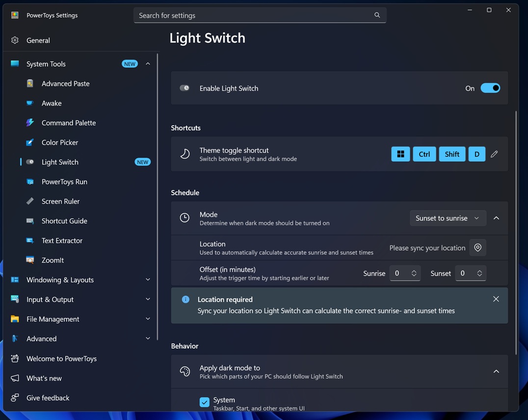This screenshot has width=528, height=420.
Task: Open the Screen Ruler module icon
Action: pyautogui.click(x=30, y=201)
